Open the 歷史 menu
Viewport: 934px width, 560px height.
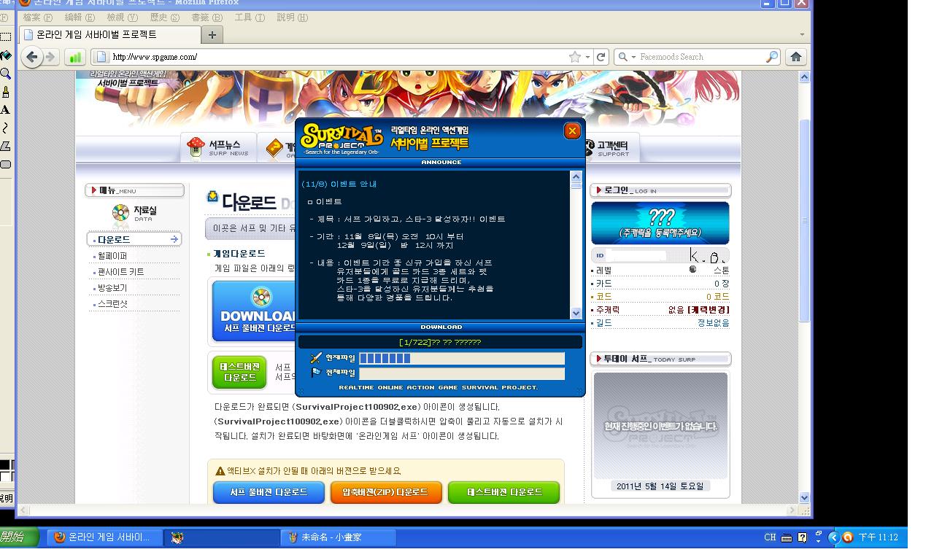pyautogui.click(x=164, y=17)
